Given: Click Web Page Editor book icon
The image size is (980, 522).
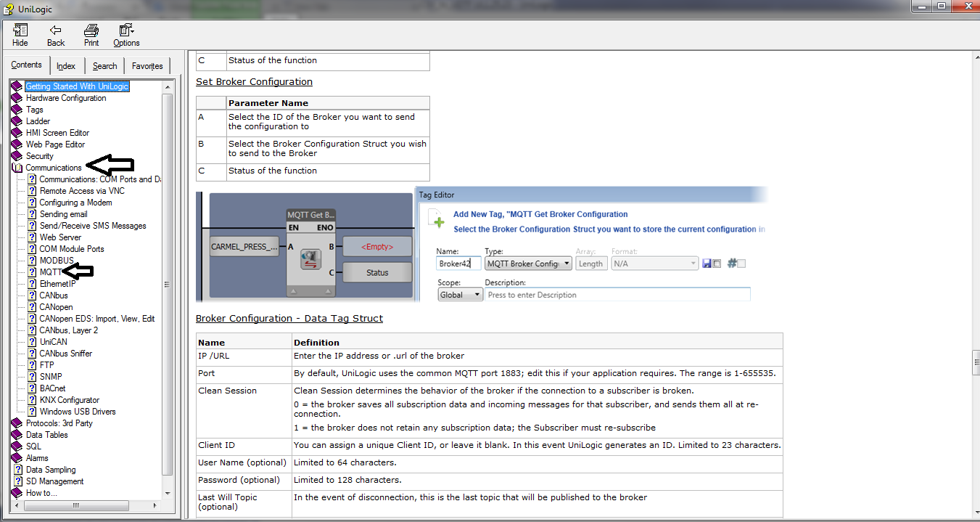Looking at the screenshot, I should pos(17,144).
